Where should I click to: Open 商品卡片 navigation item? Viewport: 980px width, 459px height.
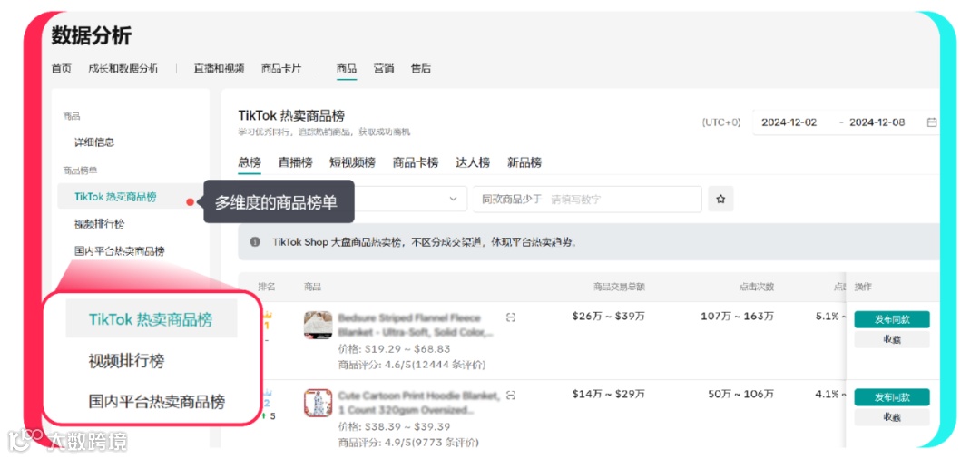[x=281, y=69]
